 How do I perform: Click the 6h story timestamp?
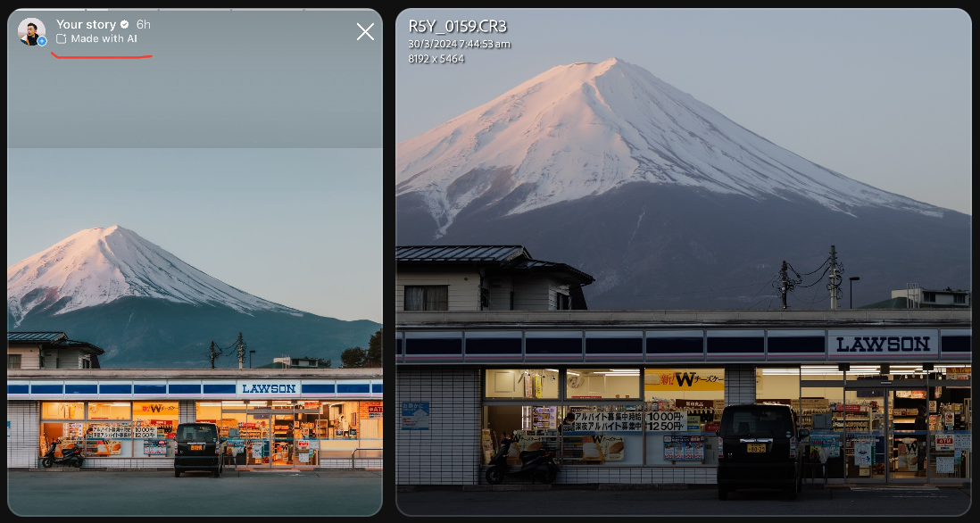(144, 24)
